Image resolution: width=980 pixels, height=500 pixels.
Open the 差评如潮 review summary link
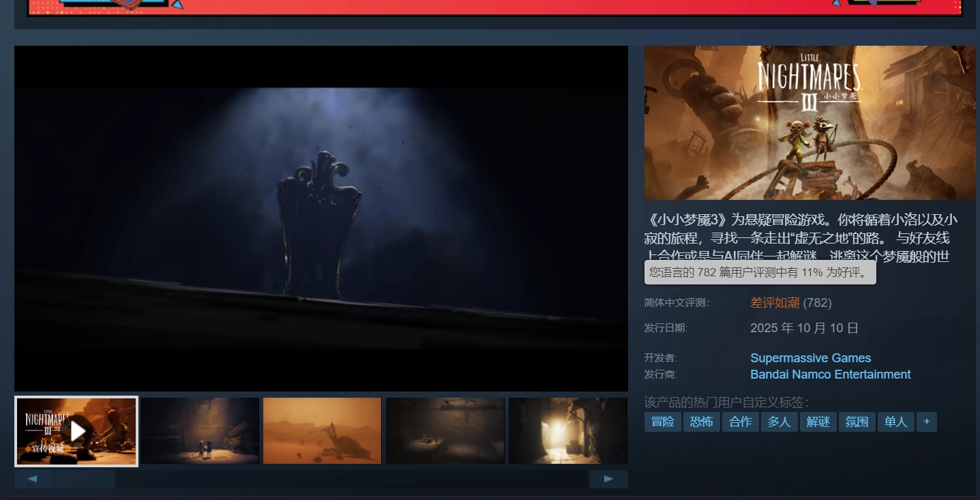775,303
